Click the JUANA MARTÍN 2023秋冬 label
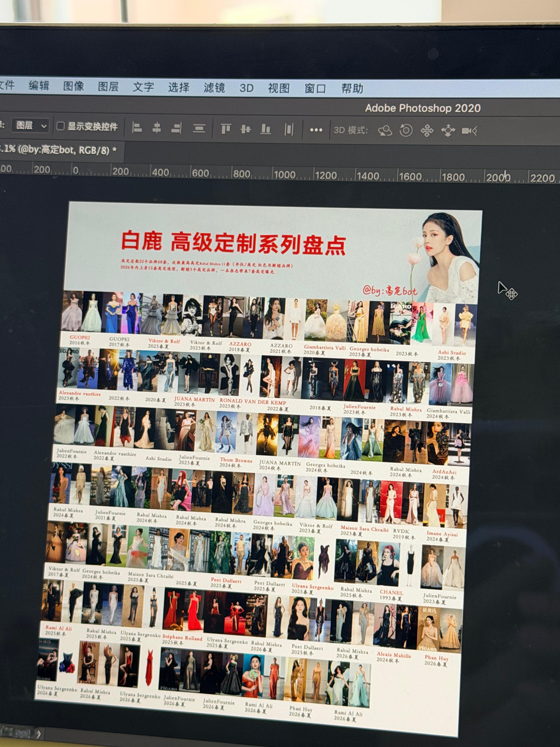560x747 pixels. coord(194,401)
